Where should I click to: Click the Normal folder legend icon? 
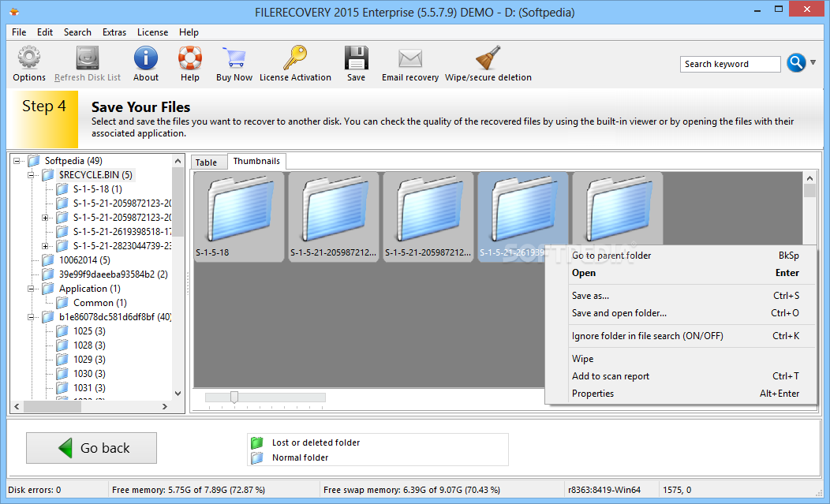coord(256,457)
